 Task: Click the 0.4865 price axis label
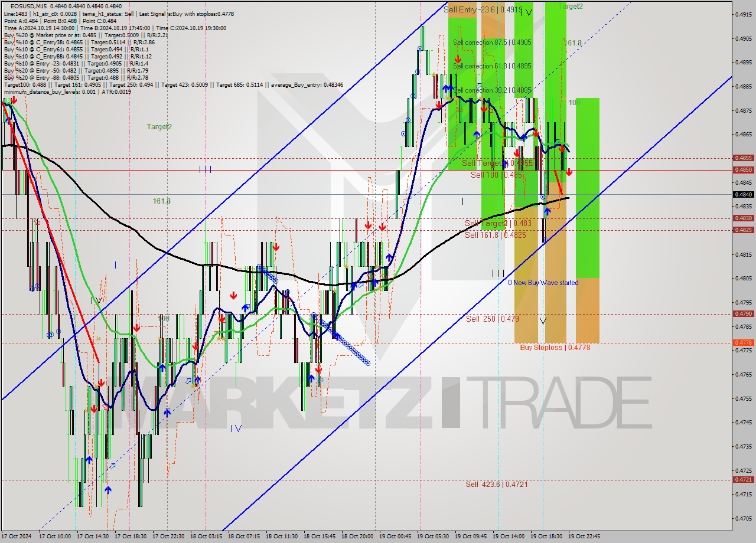point(744,134)
